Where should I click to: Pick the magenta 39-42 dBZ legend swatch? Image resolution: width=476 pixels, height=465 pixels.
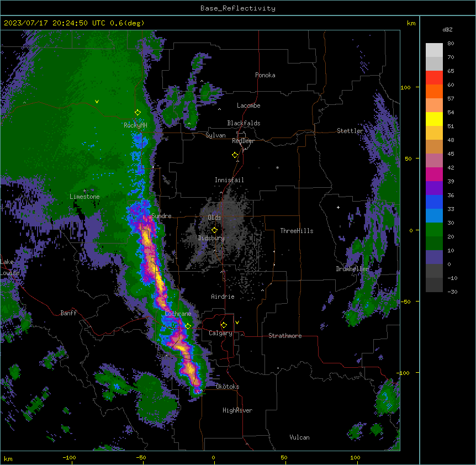click(434, 174)
